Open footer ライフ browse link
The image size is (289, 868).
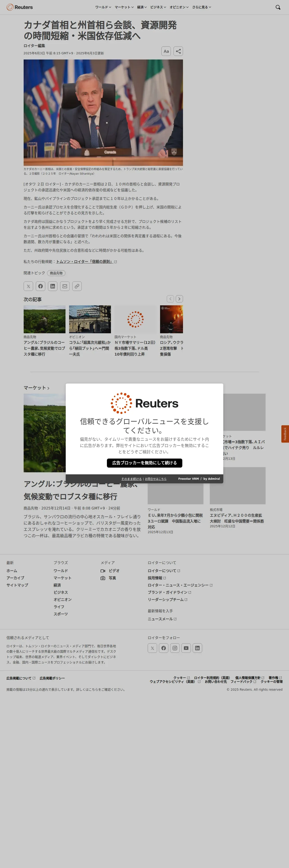[x=59, y=607]
